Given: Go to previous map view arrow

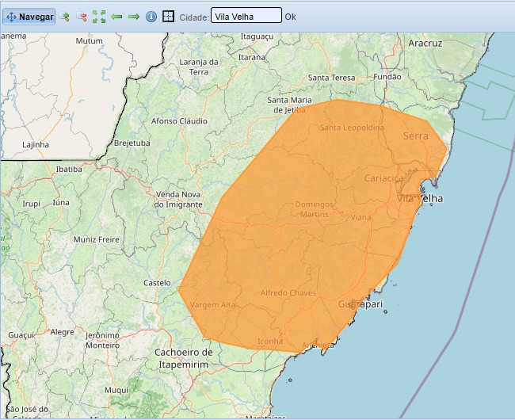Looking at the screenshot, I should point(116,16).
